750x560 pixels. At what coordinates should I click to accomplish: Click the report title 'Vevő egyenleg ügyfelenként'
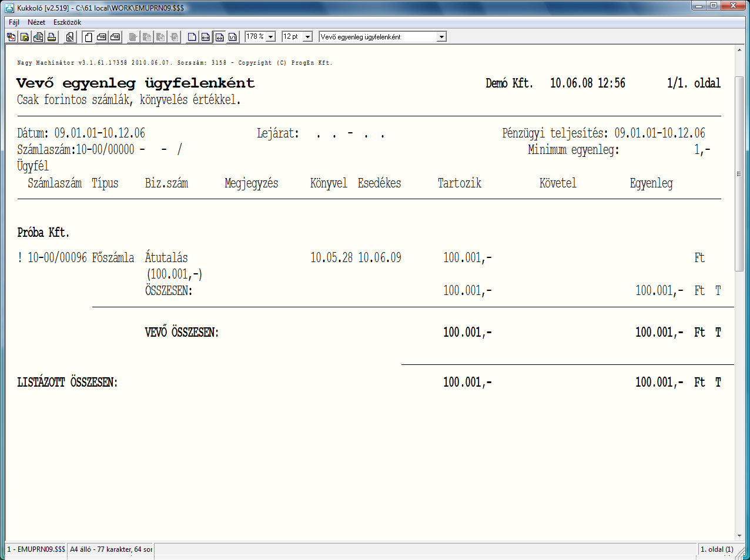pos(135,83)
